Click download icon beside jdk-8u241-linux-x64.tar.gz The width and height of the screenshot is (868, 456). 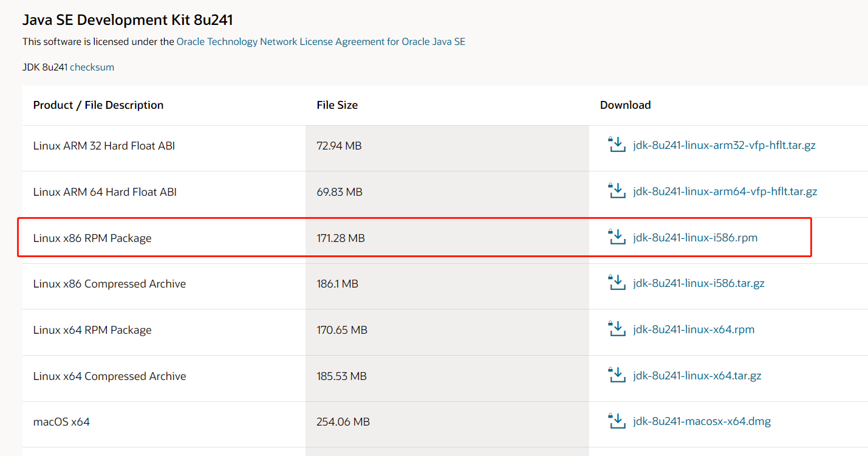[x=617, y=375]
